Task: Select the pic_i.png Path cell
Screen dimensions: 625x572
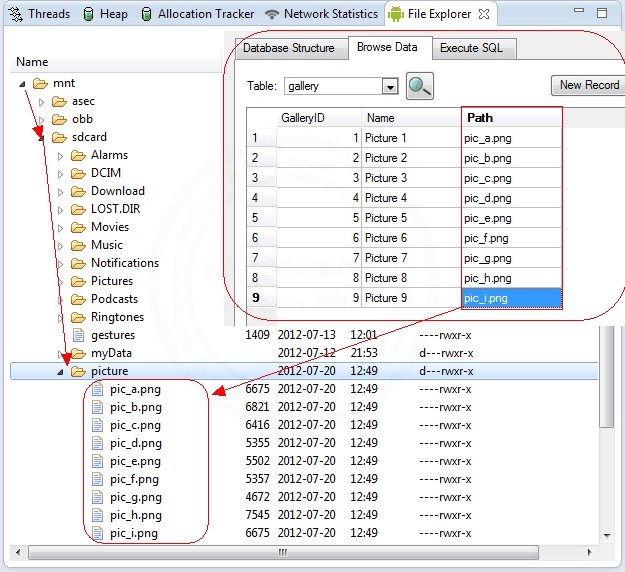Action: (x=511, y=298)
